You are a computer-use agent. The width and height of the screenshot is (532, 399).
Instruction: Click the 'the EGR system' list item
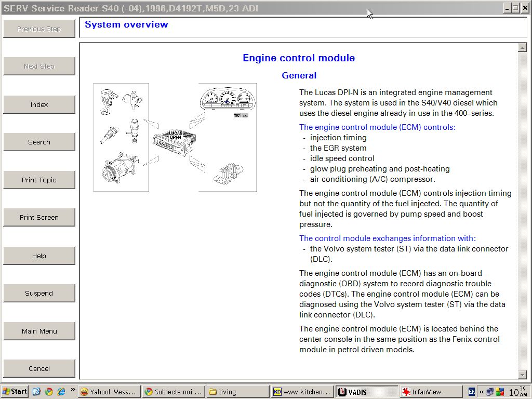click(x=338, y=148)
